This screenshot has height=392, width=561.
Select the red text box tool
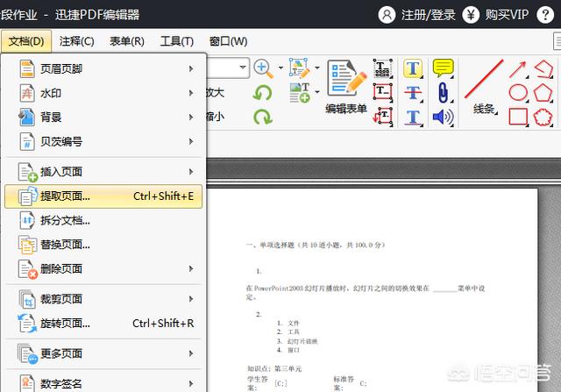tap(382, 92)
